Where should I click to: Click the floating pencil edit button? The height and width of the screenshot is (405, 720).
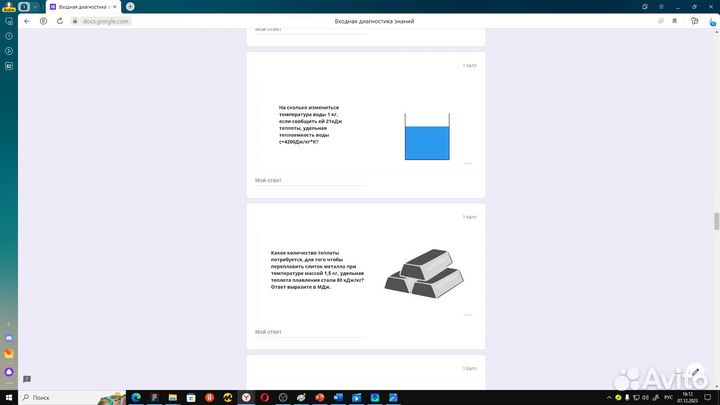point(695,372)
